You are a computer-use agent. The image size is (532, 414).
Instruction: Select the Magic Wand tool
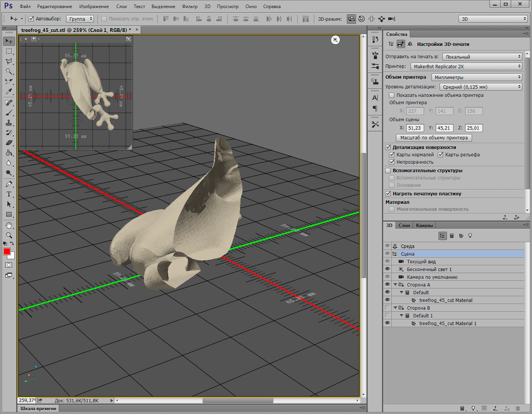(9, 71)
